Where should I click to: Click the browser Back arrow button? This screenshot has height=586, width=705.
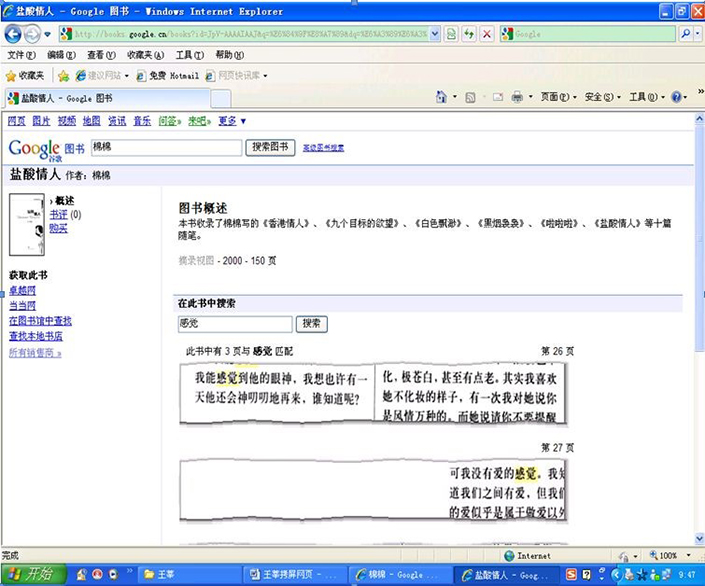point(13,34)
